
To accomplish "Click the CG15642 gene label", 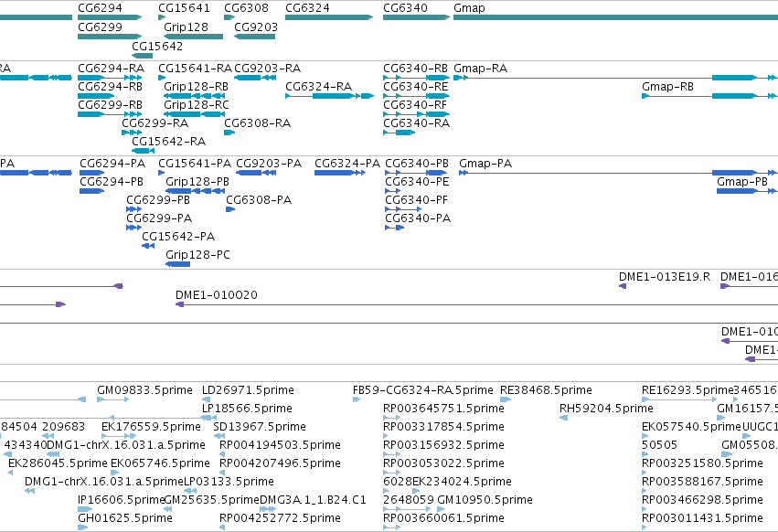I will click(157, 46).
